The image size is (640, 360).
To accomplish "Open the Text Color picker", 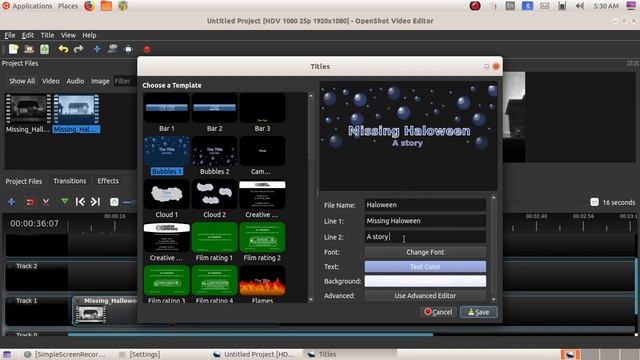I will pyautogui.click(x=425, y=267).
